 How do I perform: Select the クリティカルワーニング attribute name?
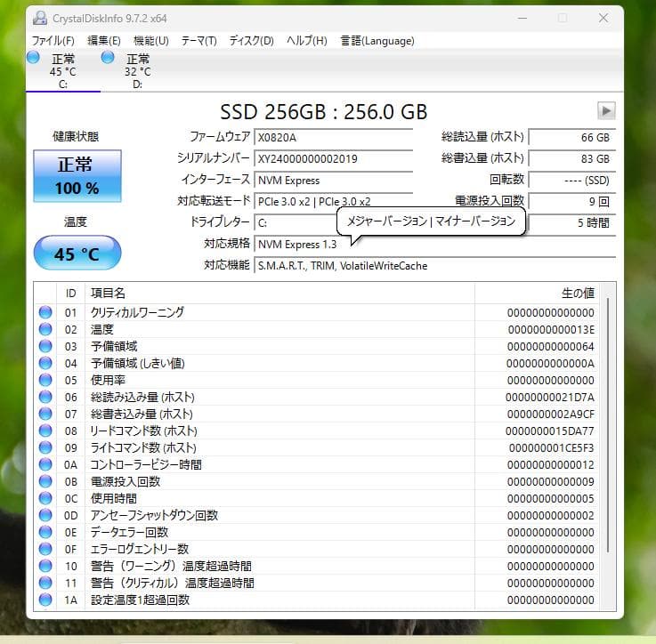[137, 312]
